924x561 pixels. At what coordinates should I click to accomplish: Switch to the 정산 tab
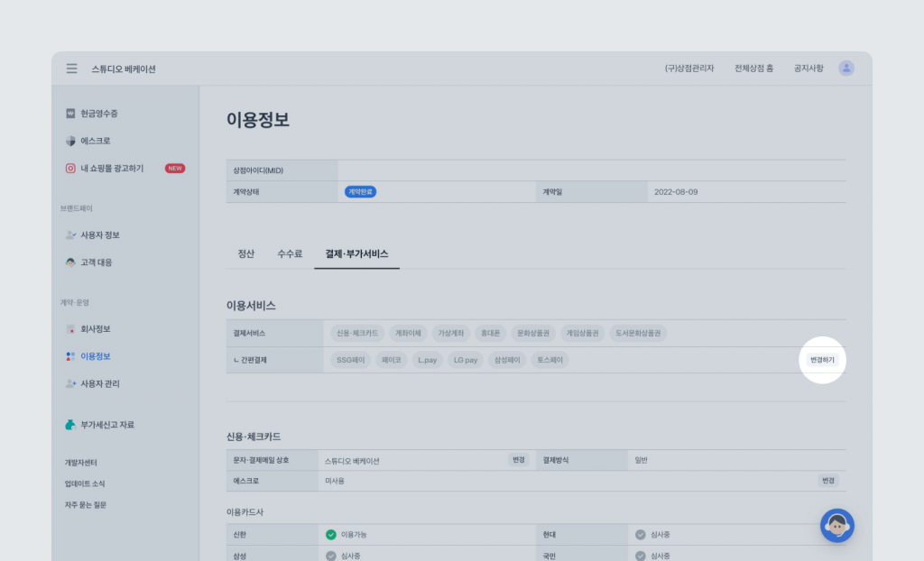(x=245, y=254)
